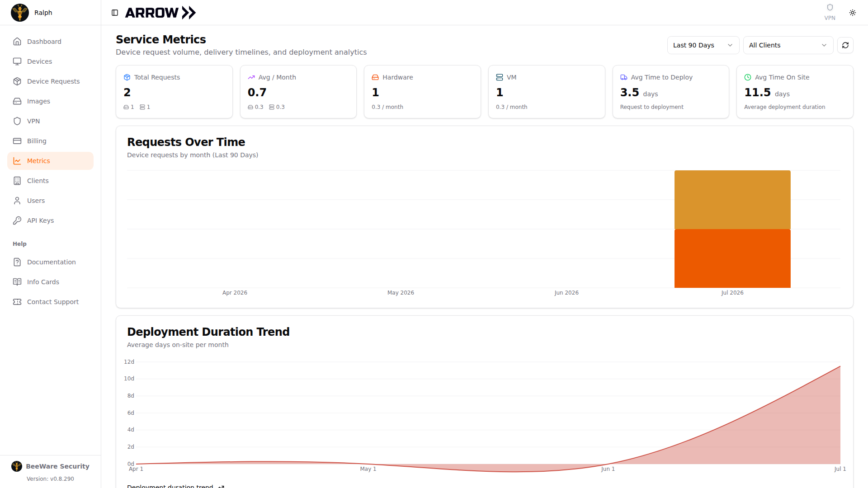The width and height of the screenshot is (868, 488).
Task: Click Contact Support link
Action: coord(50,302)
